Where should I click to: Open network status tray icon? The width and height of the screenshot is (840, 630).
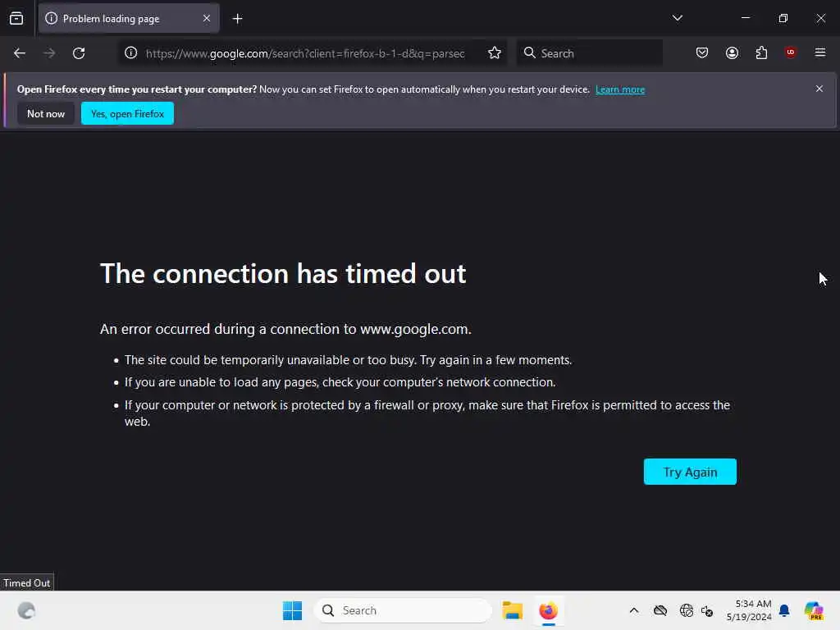(686, 610)
